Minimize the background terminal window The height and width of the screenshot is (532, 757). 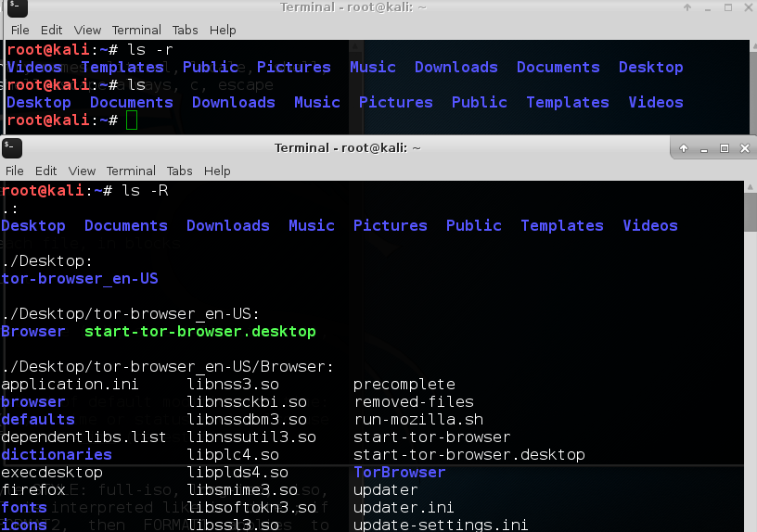pos(708,7)
